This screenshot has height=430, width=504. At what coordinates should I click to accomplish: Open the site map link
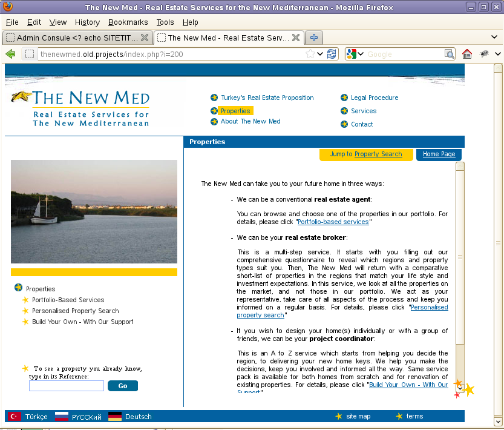(x=358, y=416)
